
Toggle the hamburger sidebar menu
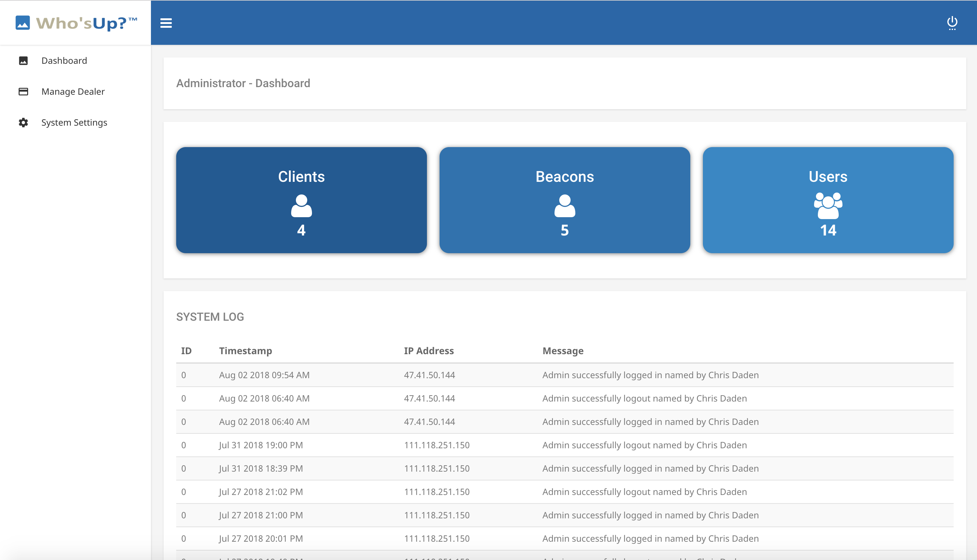click(166, 23)
